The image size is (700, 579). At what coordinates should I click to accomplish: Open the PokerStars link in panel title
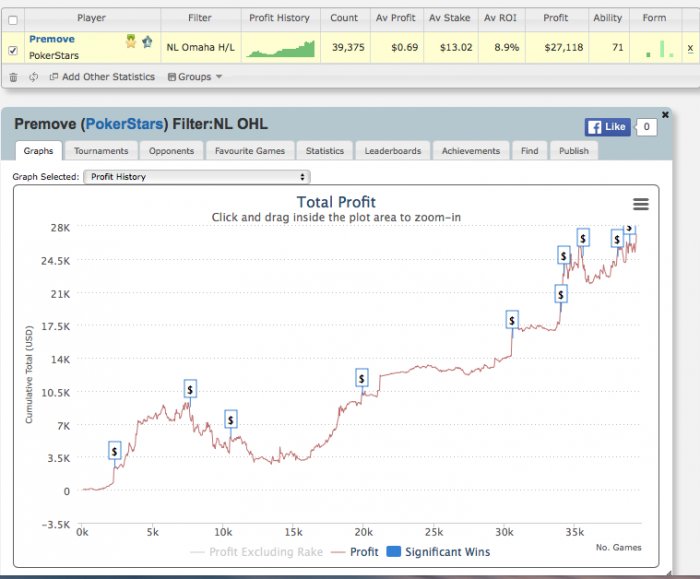click(124, 124)
